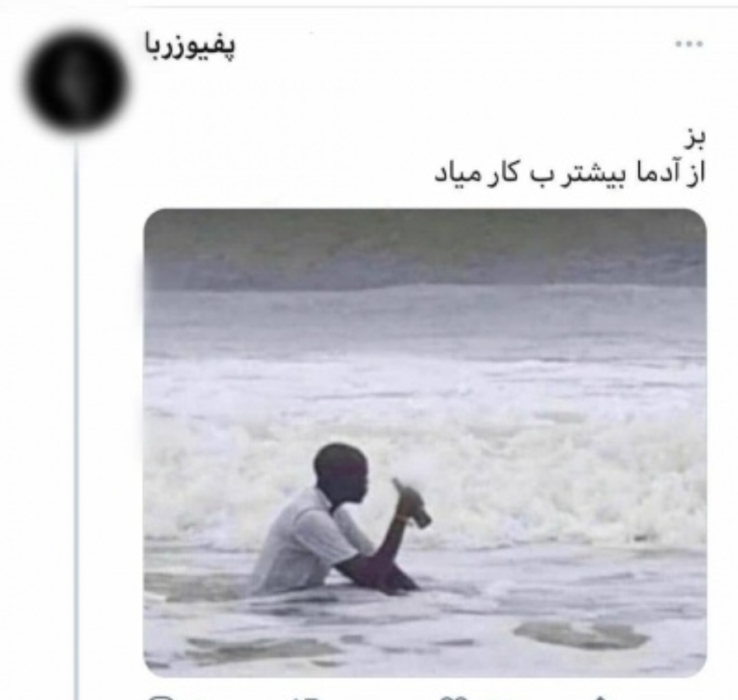Open the blurred round profile avatar
The image size is (738, 700).
[x=75, y=82]
